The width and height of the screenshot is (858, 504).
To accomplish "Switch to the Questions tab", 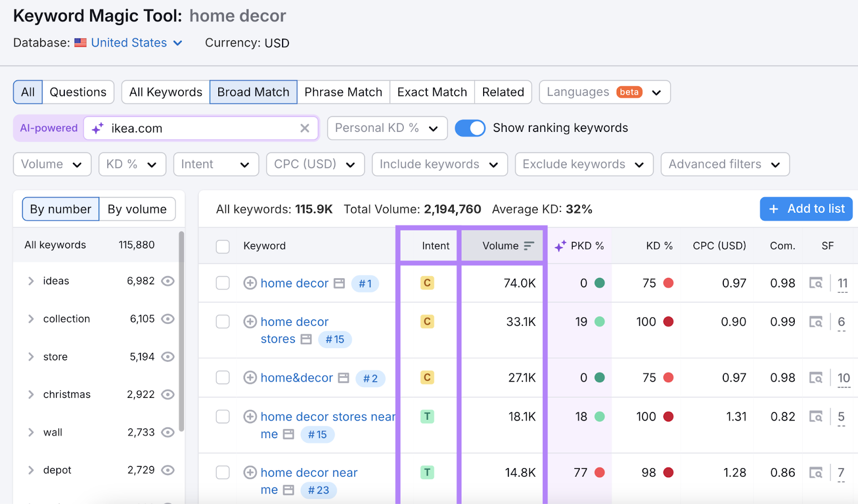I will (x=78, y=92).
